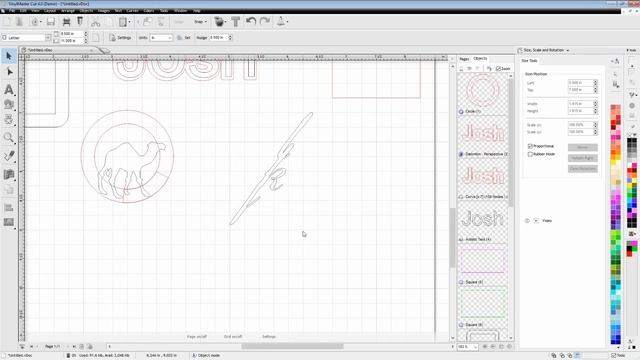Switch to the Objects tab

coord(480,59)
